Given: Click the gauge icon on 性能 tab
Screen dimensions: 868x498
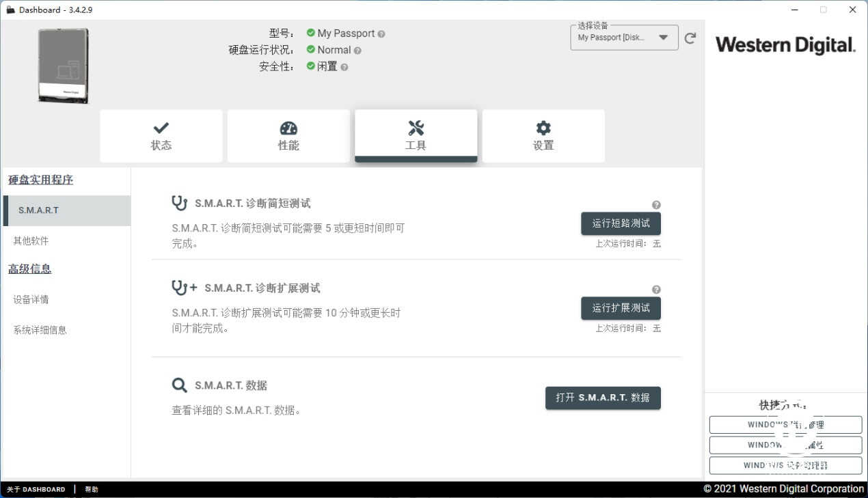Looking at the screenshot, I should click(x=288, y=128).
